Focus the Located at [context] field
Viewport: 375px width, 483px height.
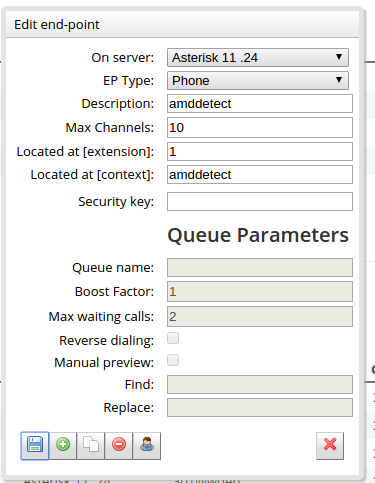[x=260, y=175]
